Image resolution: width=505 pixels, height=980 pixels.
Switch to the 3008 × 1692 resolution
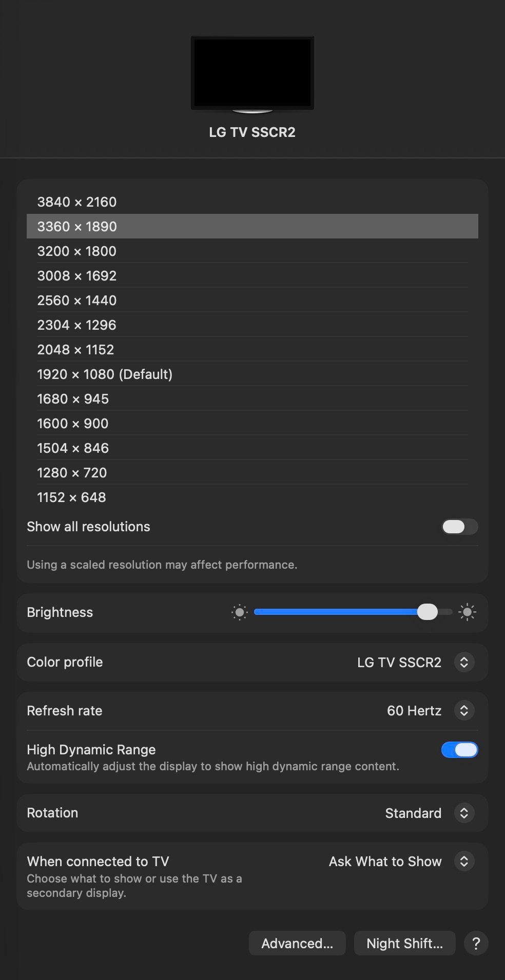click(x=252, y=275)
